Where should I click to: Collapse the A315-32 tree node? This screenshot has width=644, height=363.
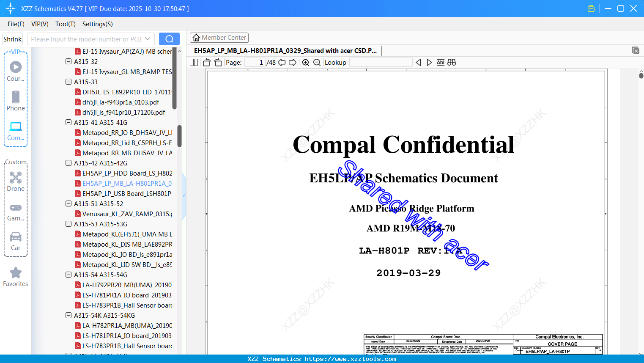(69, 61)
